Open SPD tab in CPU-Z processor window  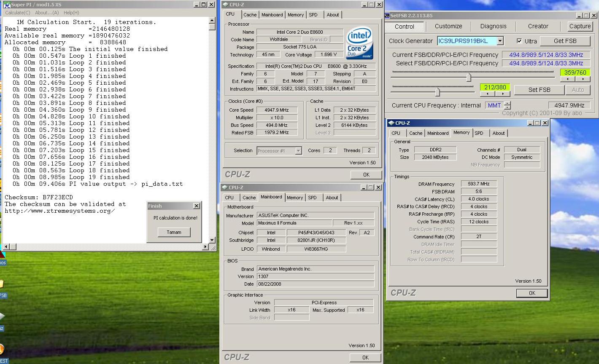pos(313,15)
